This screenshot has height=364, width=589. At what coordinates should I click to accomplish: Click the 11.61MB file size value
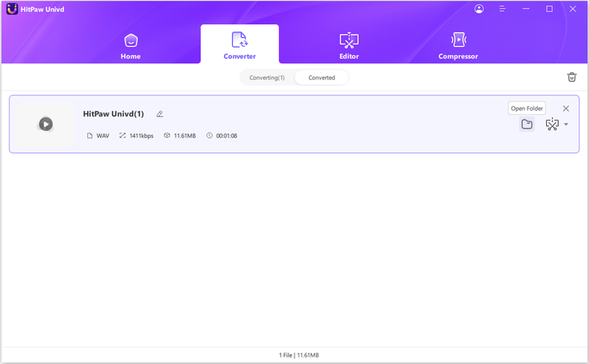[184, 136]
